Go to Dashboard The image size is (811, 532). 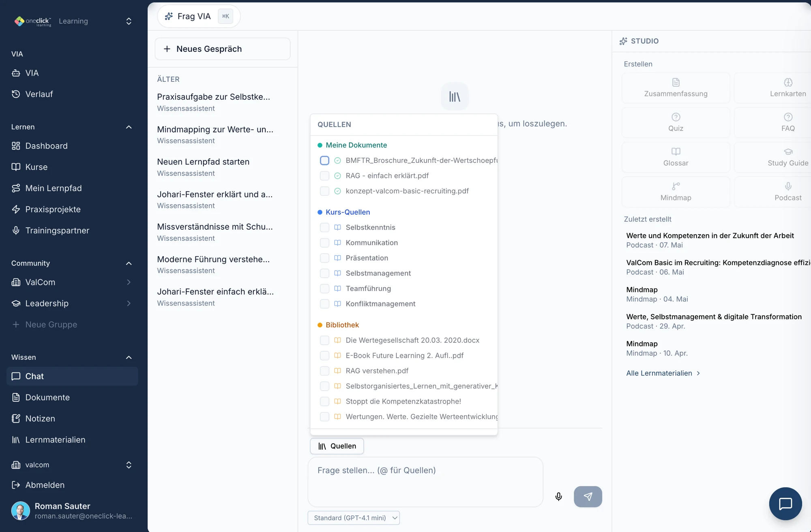[72, 146]
